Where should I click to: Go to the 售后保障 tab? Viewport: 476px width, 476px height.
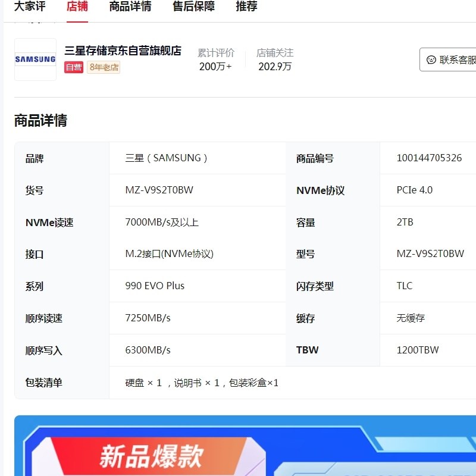pyautogui.click(x=194, y=6)
